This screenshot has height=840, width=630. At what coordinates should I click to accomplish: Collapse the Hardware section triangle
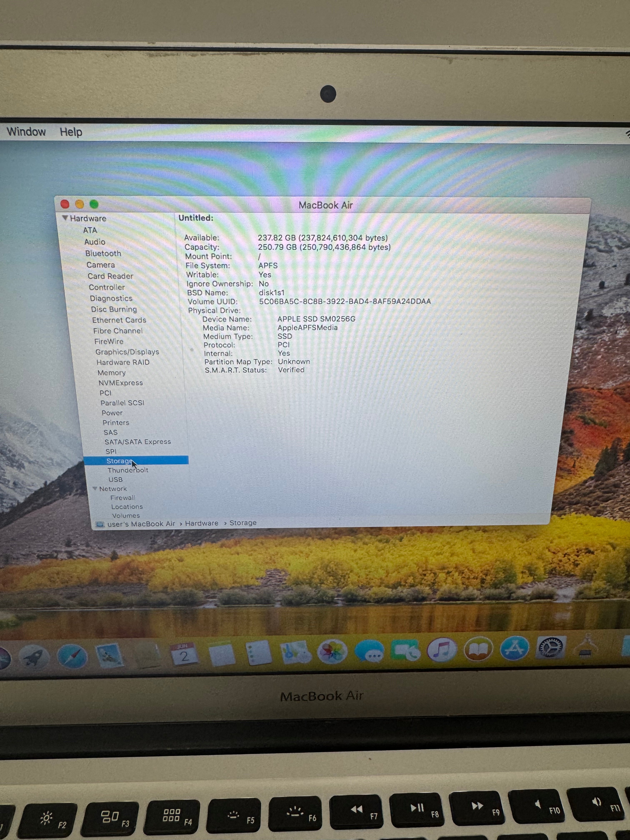65,218
